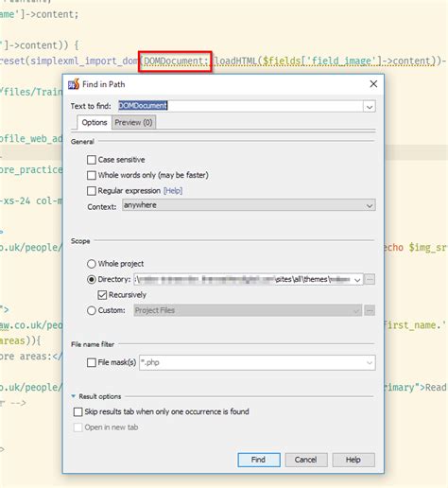Close the Find in Path dialog
This screenshot has width=448, height=488.
pos(373,84)
